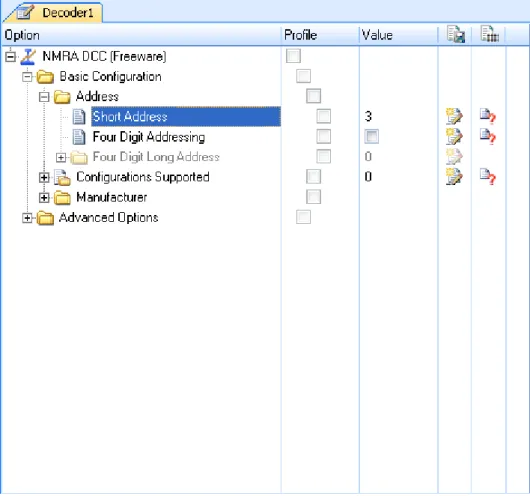Screen dimensions: 530x496
Task: Click the Four Digit Long Address value 0
Action: click(368, 157)
